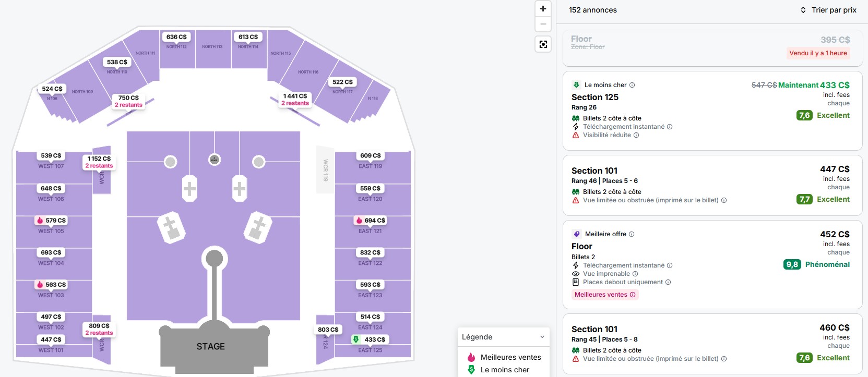Select the 1 441 C$ 2 restants tag
868x377 pixels.
(295, 100)
